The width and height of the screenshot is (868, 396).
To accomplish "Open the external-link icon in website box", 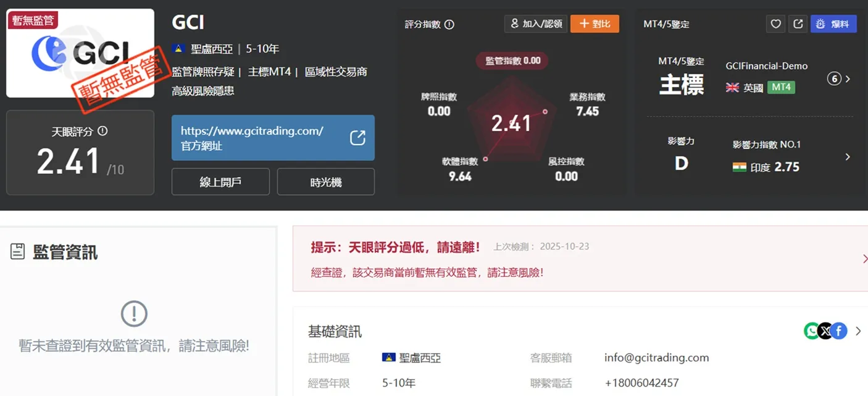I will click(x=358, y=138).
